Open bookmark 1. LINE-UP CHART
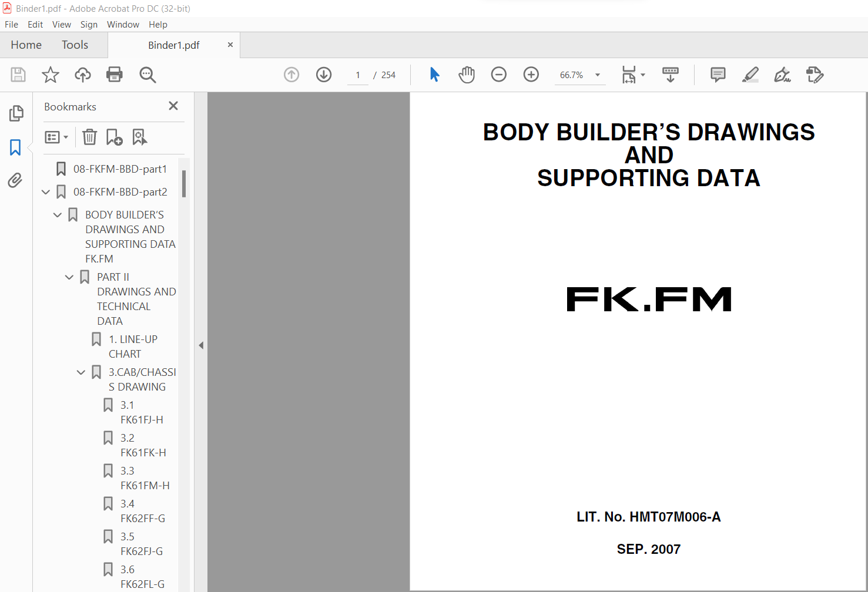 point(133,347)
